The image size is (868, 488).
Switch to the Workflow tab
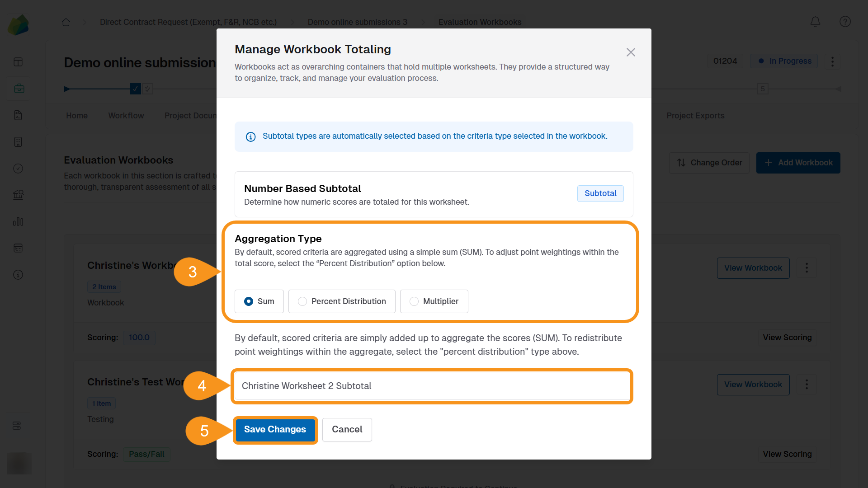(126, 115)
